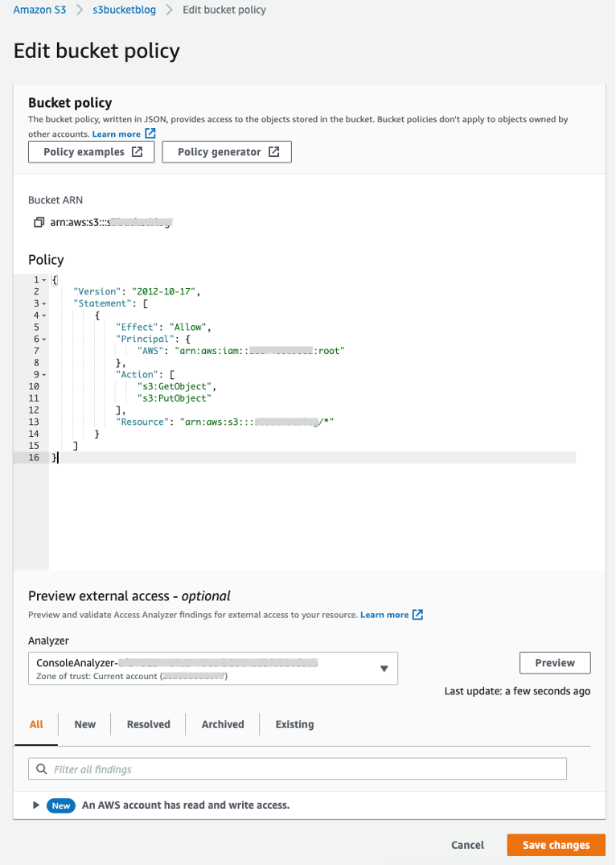
Task: Click line number 10 in gutter
Action: (x=34, y=387)
